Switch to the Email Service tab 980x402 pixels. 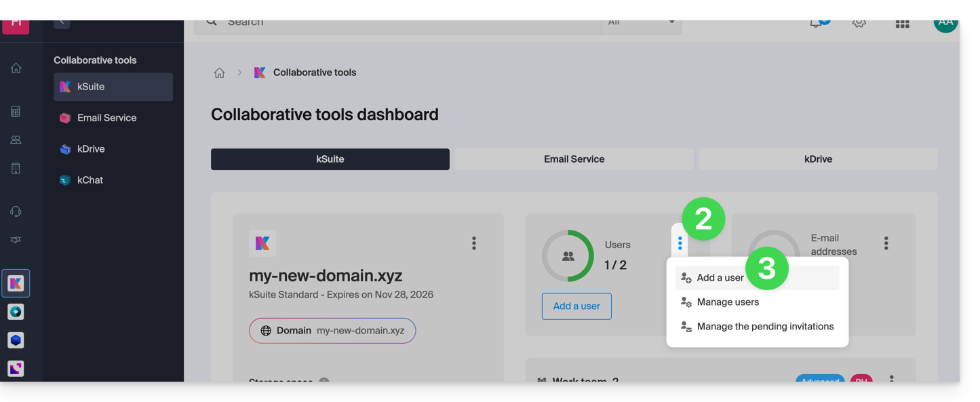click(x=574, y=159)
